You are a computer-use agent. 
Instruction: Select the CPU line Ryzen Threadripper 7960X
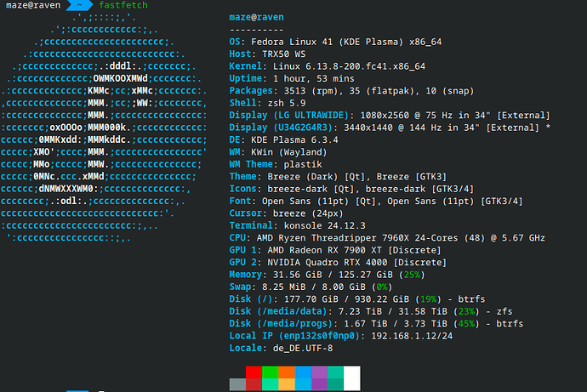pos(387,238)
